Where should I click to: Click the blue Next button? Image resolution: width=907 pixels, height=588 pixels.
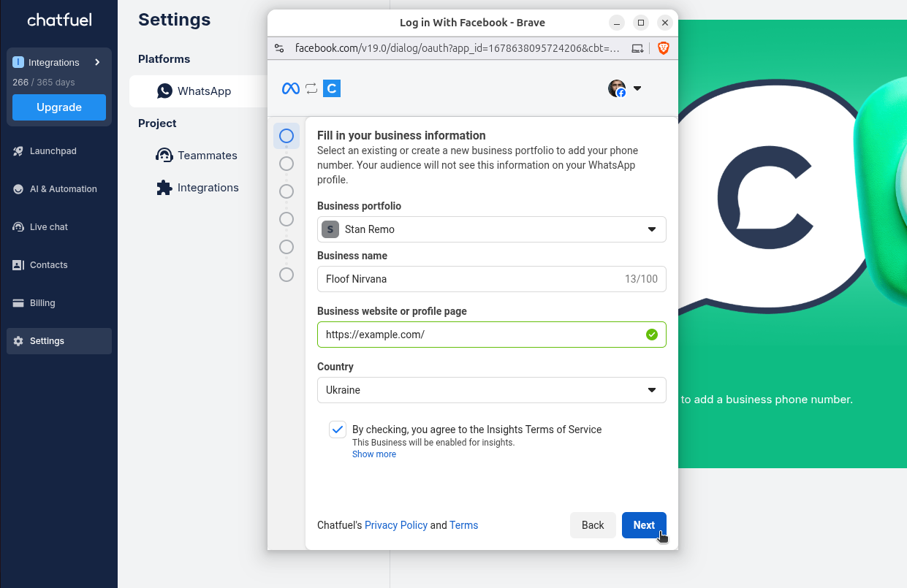(644, 525)
